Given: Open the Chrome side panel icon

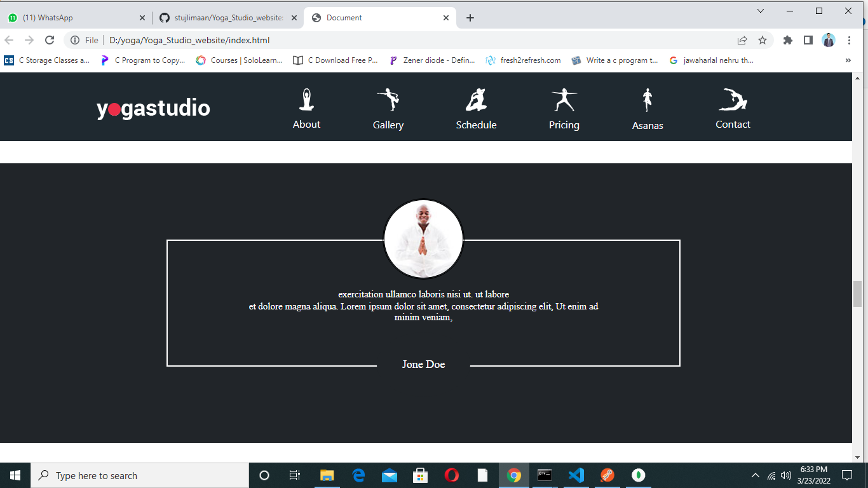Looking at the screenshot, I should click(x=808, y=40).
